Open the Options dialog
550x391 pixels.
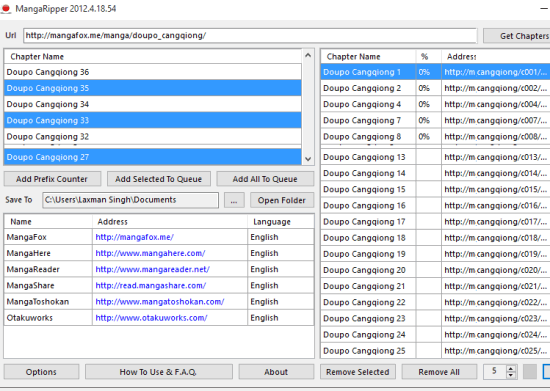[x=41, y=372]
